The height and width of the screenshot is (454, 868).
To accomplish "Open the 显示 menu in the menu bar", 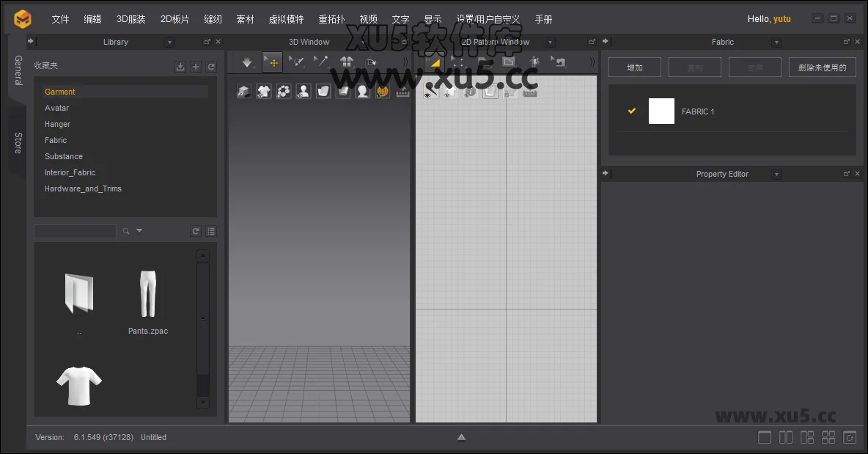I will coord(433,19).
